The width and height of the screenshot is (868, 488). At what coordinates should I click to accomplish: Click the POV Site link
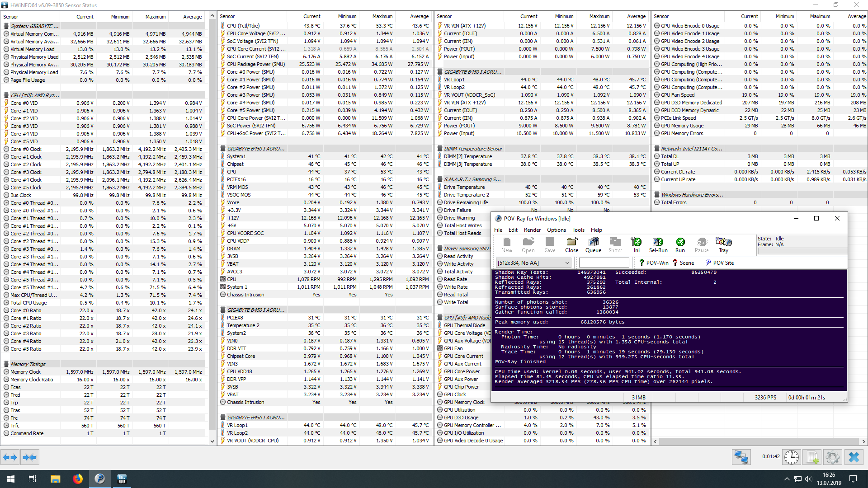point(720,263)
